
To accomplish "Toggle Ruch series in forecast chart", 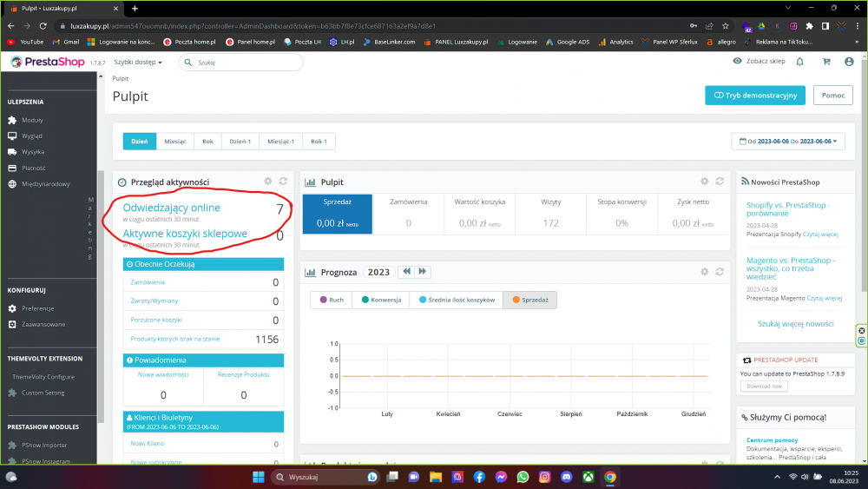I will click(332, 300).
